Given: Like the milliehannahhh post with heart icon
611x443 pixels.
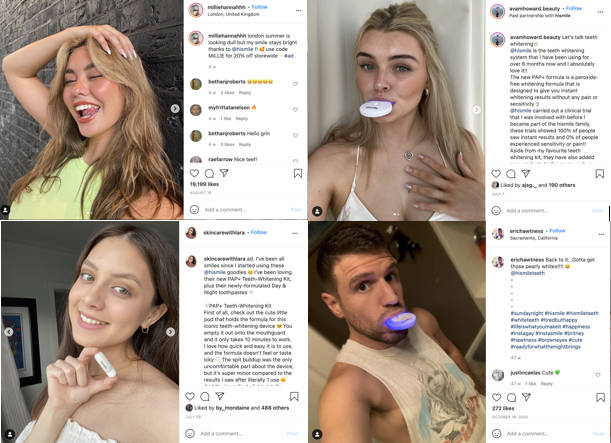Looking at the screenshot, I should pyautogui.click(x=194, y=173).
